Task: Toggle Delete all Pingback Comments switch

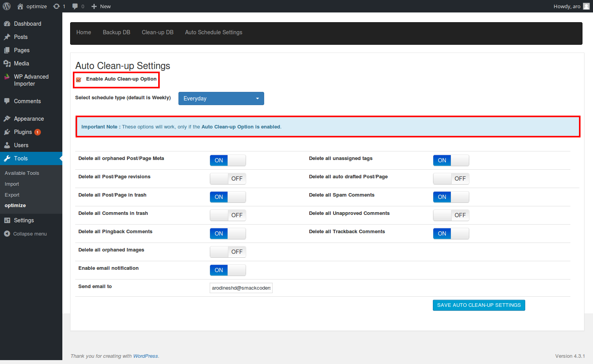Action: 228,234
